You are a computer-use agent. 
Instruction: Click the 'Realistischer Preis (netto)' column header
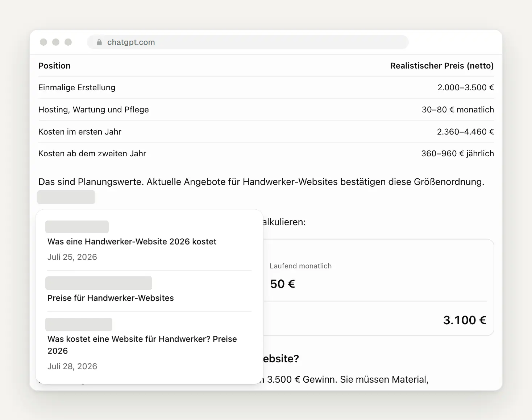pos(442,66)
